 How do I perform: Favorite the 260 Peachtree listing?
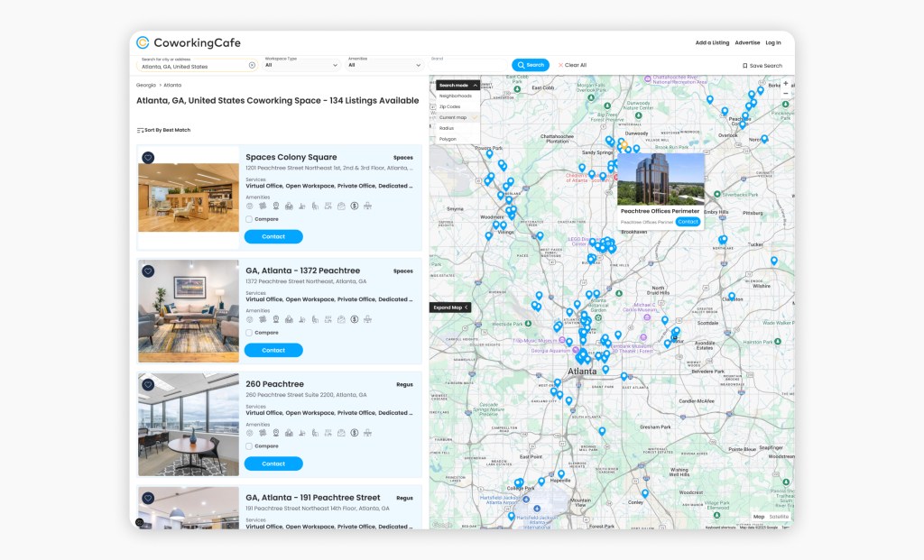point(148,384)
